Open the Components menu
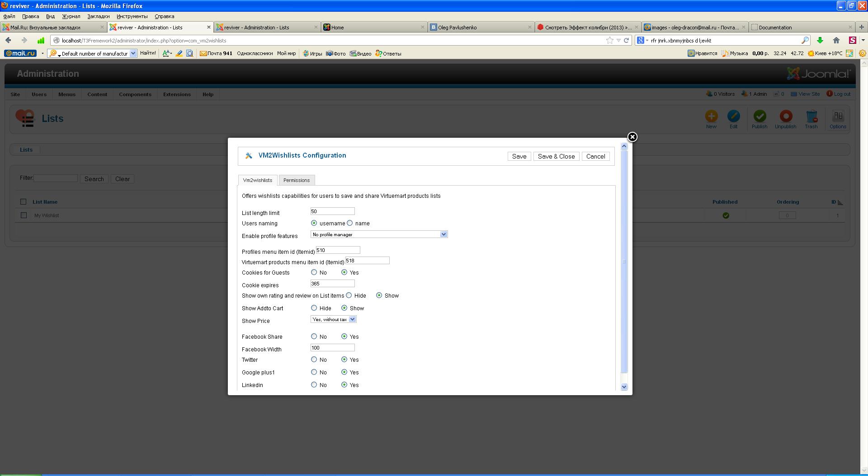Viewport: 868px width, 476px height. (135, 94)
